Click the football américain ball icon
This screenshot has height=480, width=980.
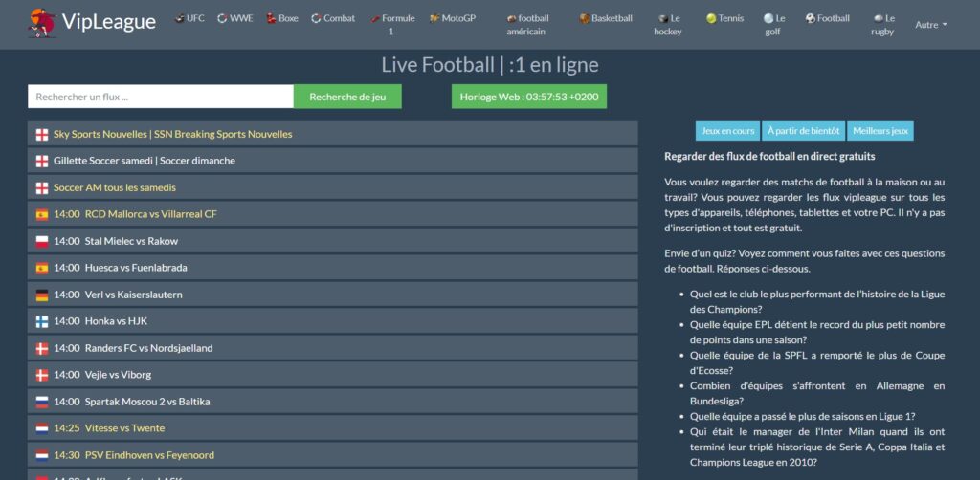(x=512, y=19)
